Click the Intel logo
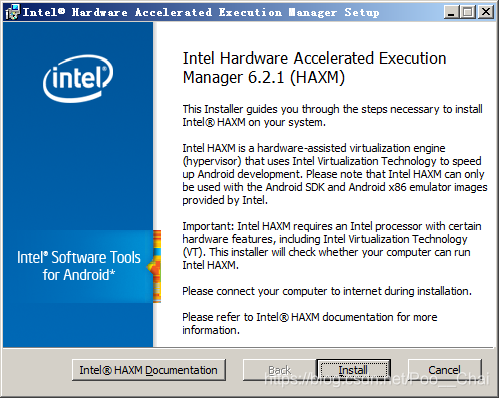The width and height of the screenshot is (499, 398). [x=78, y=78]
